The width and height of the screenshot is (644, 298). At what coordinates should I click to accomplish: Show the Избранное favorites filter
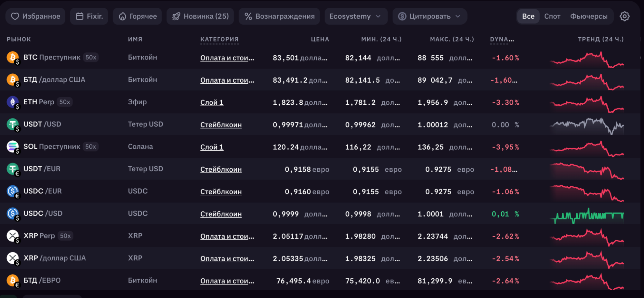(x=35, y=16)
